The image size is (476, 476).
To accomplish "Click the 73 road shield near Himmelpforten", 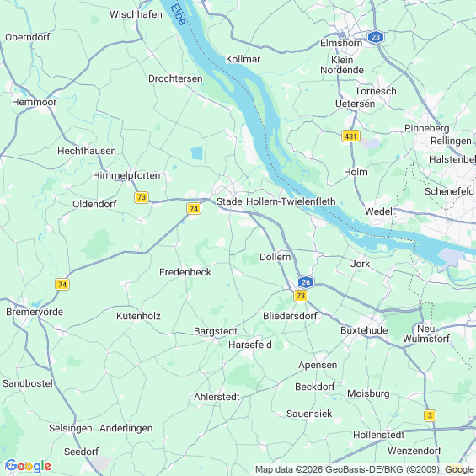I will click(142, 198).
